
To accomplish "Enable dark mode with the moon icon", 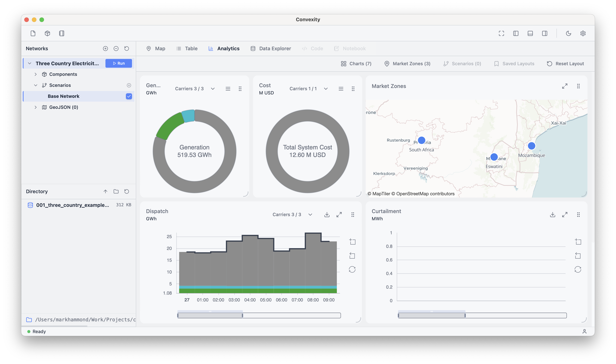I will coord(569,33).
